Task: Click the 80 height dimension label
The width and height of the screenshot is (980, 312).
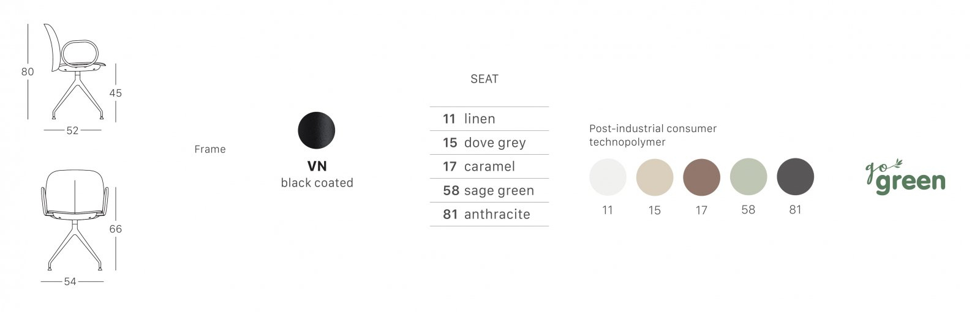Action: pos(28,72)
